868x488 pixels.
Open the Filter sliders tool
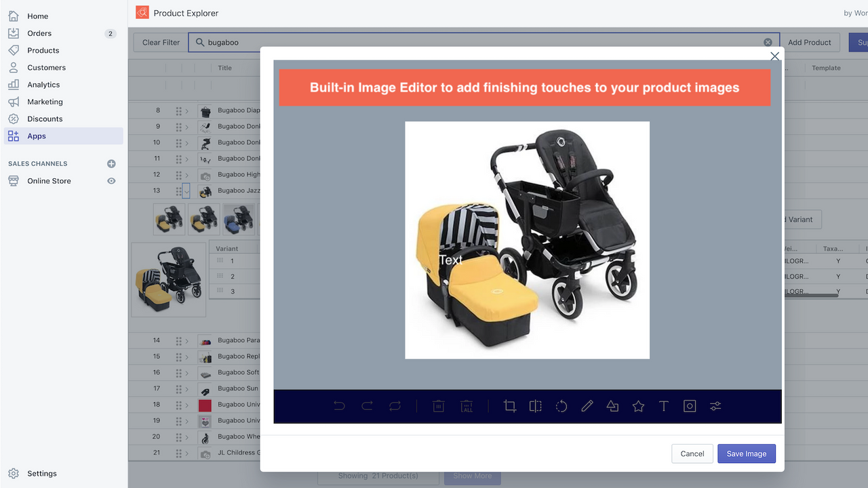coord(715,406)
